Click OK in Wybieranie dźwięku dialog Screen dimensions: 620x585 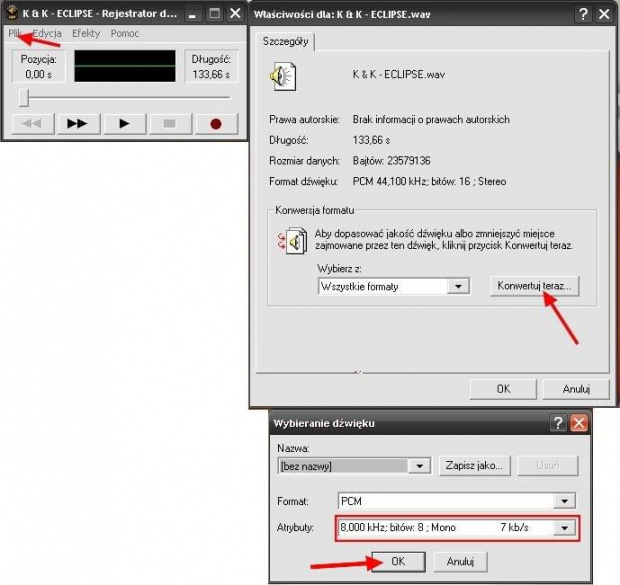(398, 562)
